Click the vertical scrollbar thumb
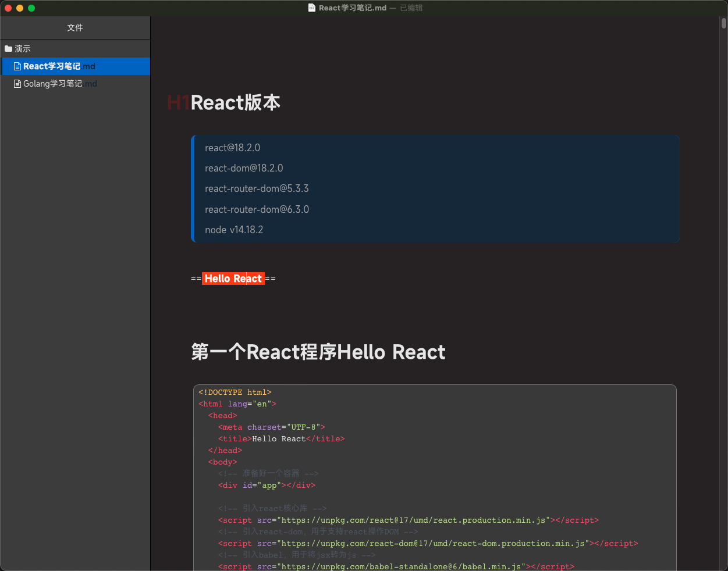 724,23
